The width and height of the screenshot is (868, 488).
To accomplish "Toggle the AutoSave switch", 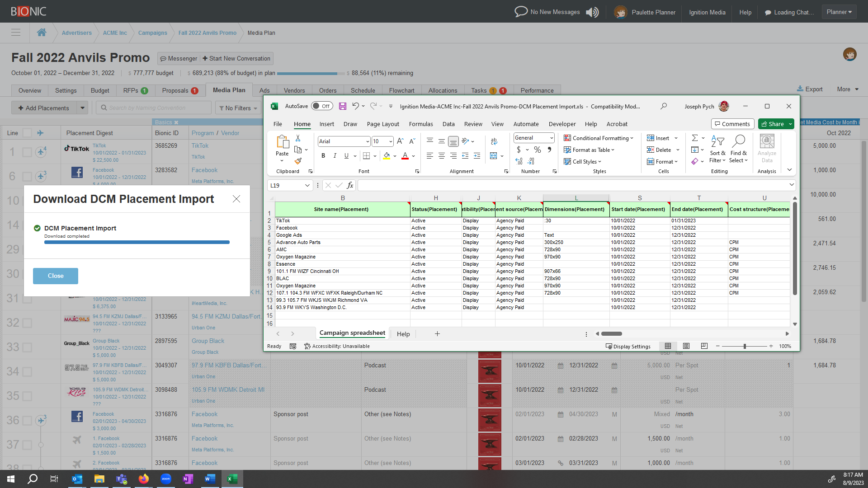I will [322, 106].
